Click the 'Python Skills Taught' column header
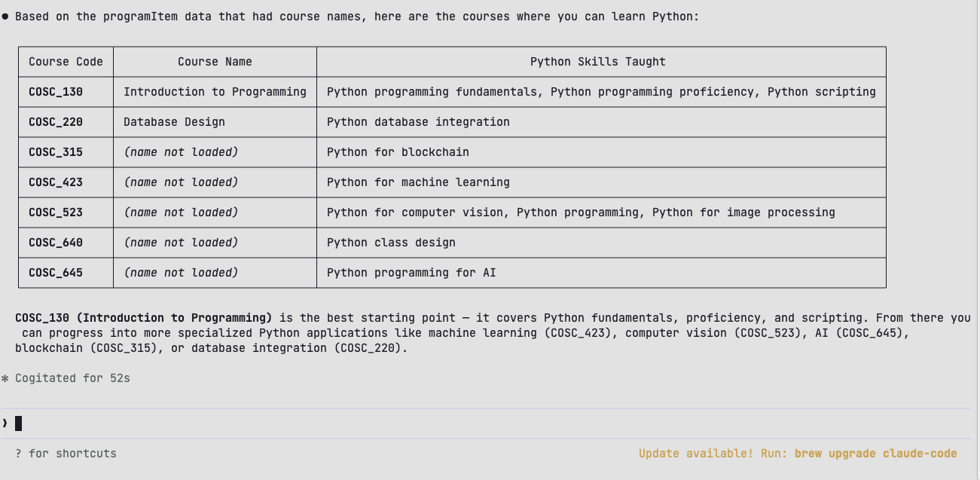The width and height of the screenshot is (980, 480). coord(597,62)
